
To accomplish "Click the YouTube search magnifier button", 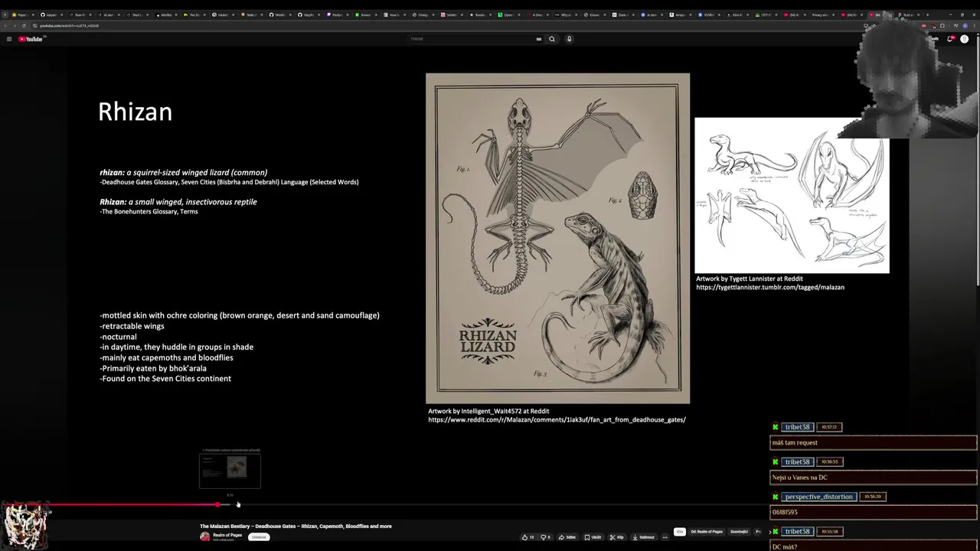I will [x=551, y=39].
